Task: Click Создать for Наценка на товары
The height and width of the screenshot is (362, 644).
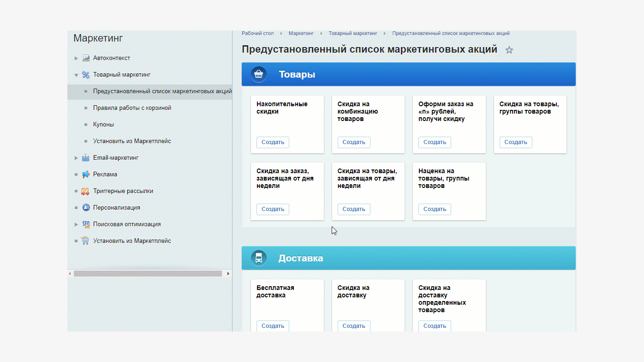Action: click(435, 209)
